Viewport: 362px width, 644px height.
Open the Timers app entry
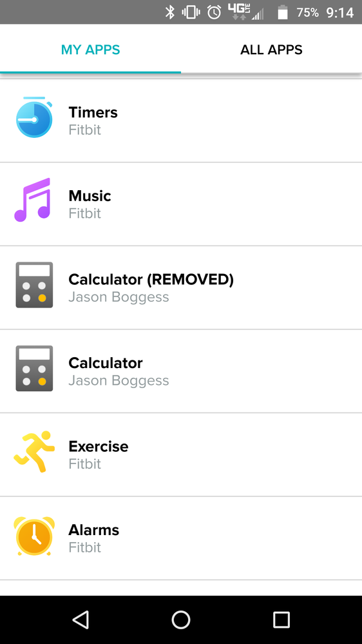pos(181,121)
